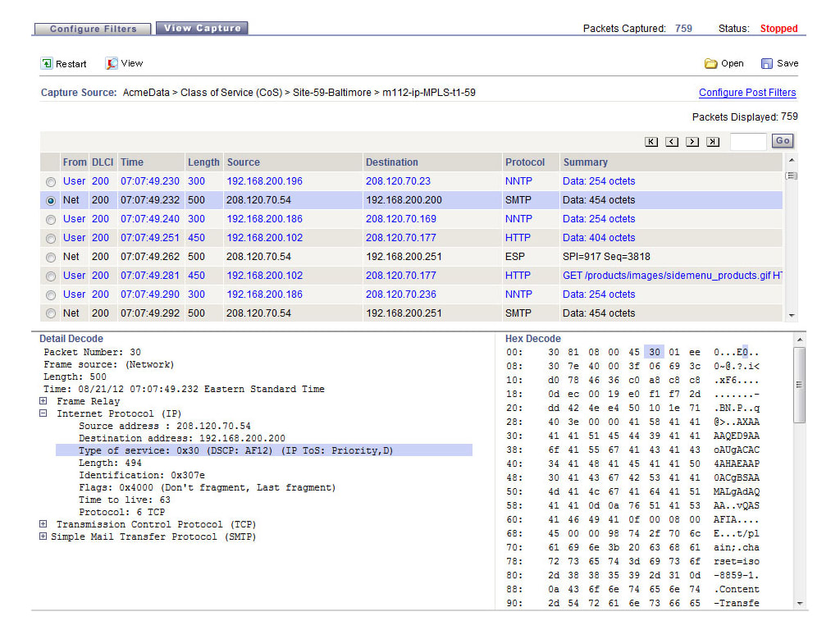Viewport: 840px width, 630px height.
Task: Sort by Protocol column header
Action: tap(525, 162)
